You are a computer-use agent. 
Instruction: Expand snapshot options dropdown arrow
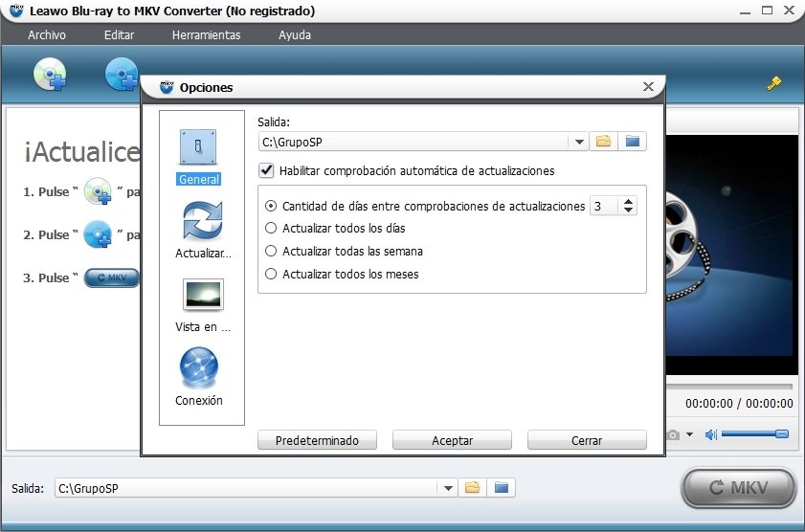689,434
